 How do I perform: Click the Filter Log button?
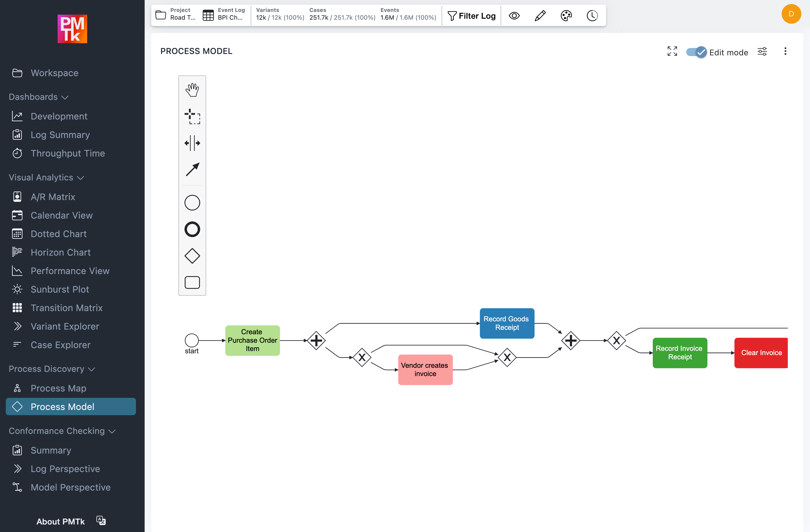pos(472,16)
